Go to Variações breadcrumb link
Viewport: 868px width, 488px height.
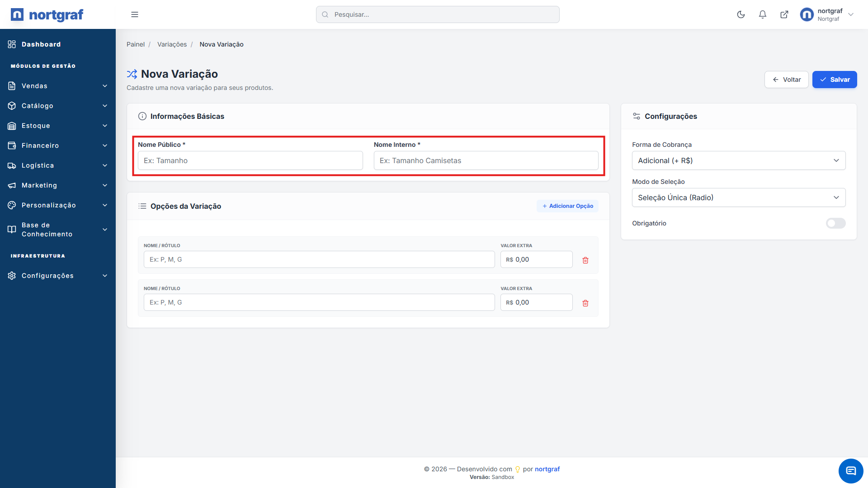tap(172, 44)
